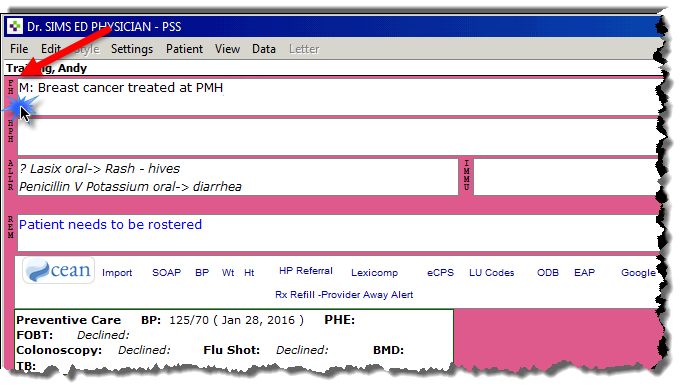This screenshot has width=698, height=391.
Task: Click the BMD: label
Action: click(388, 350)
